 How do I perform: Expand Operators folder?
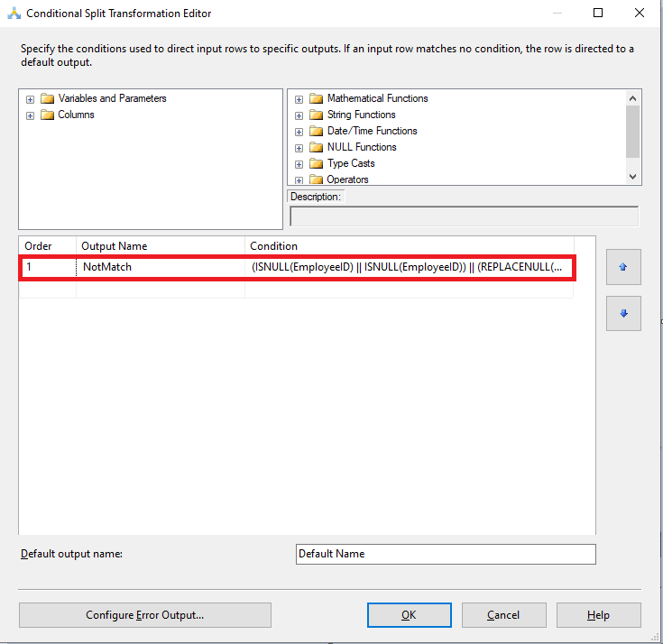[x=299, y=180]
